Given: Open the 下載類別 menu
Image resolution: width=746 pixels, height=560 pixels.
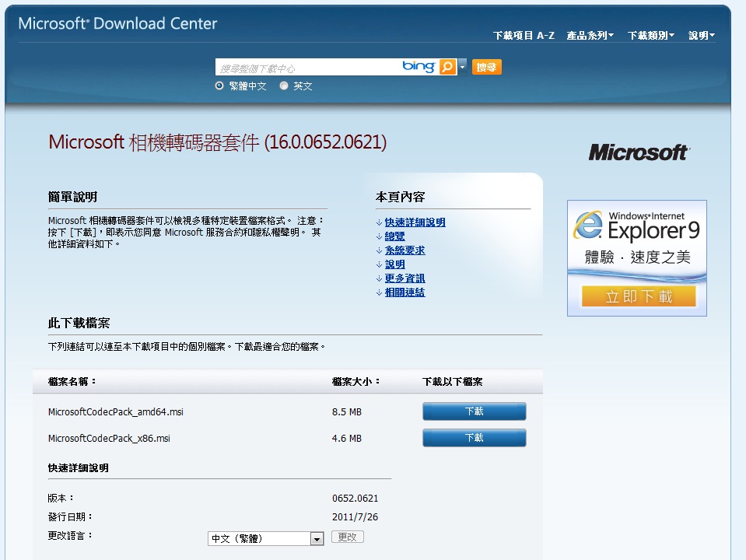Looking at the screenshot, I should (651, 35).
